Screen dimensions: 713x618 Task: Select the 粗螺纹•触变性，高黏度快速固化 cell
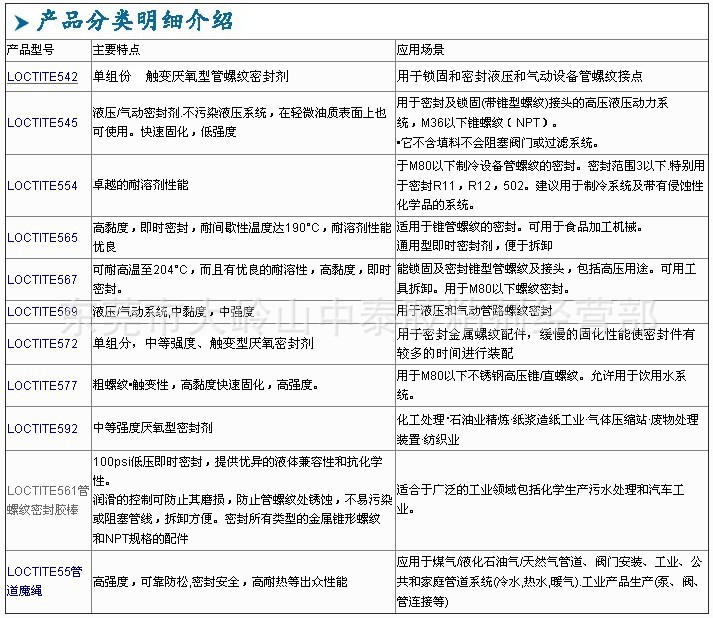tap(243, 386)
